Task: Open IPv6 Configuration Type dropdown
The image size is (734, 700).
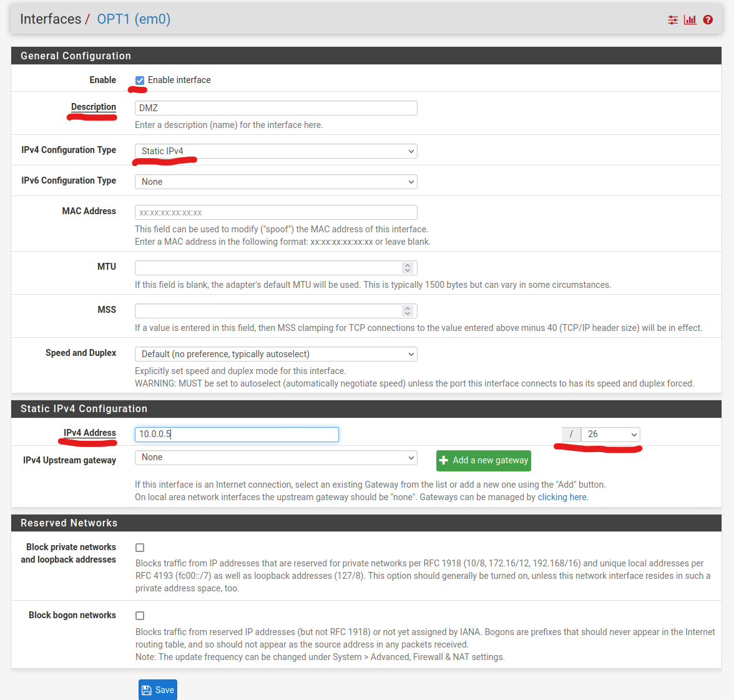Action: point(276,182)
